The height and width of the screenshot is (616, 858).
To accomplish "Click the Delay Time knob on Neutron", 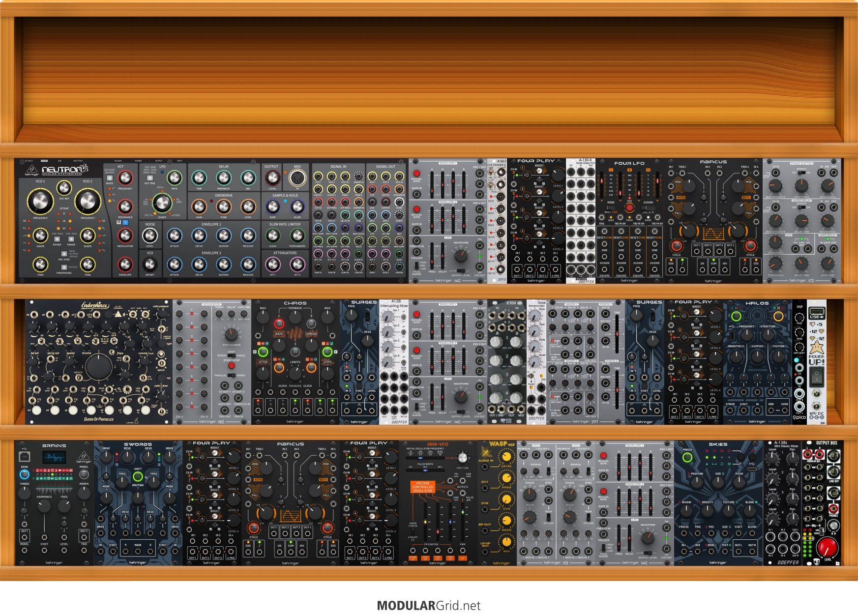I will pyautogui.click(x=199, y=177).
